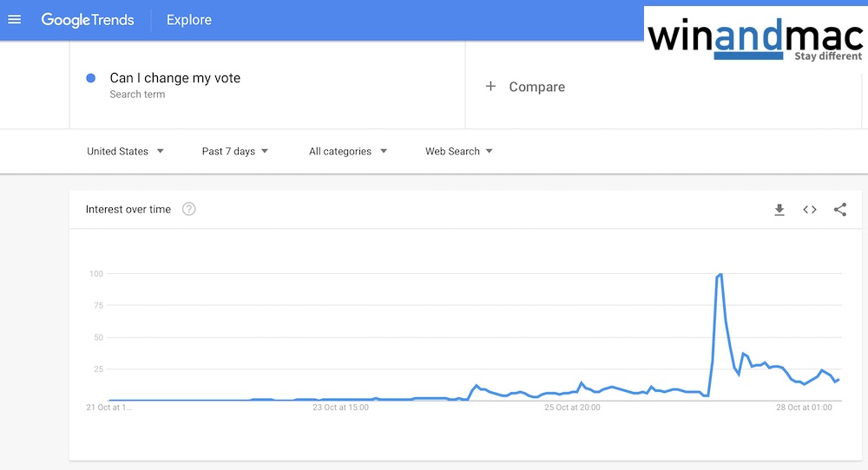Share the Interest over time chart

[839, 210]
